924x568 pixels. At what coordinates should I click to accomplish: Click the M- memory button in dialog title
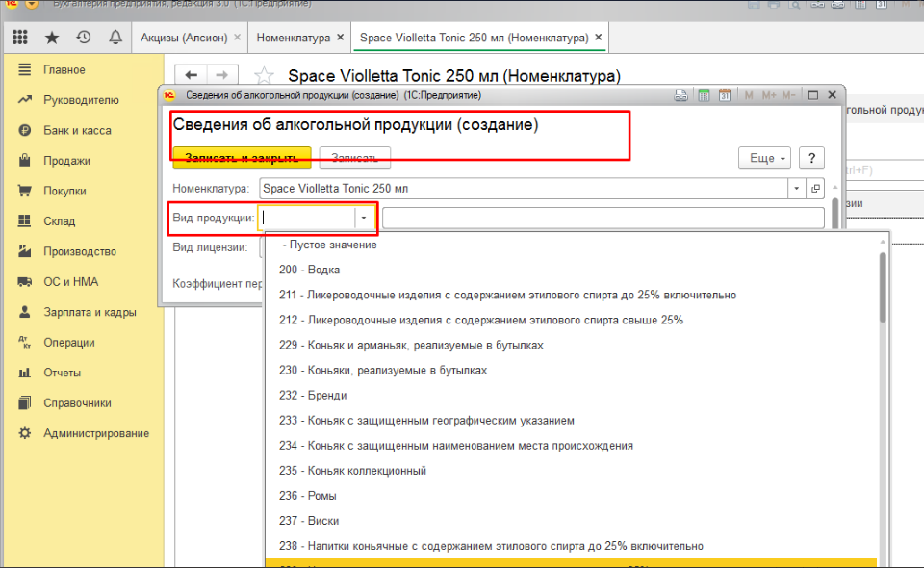point(788,95)
